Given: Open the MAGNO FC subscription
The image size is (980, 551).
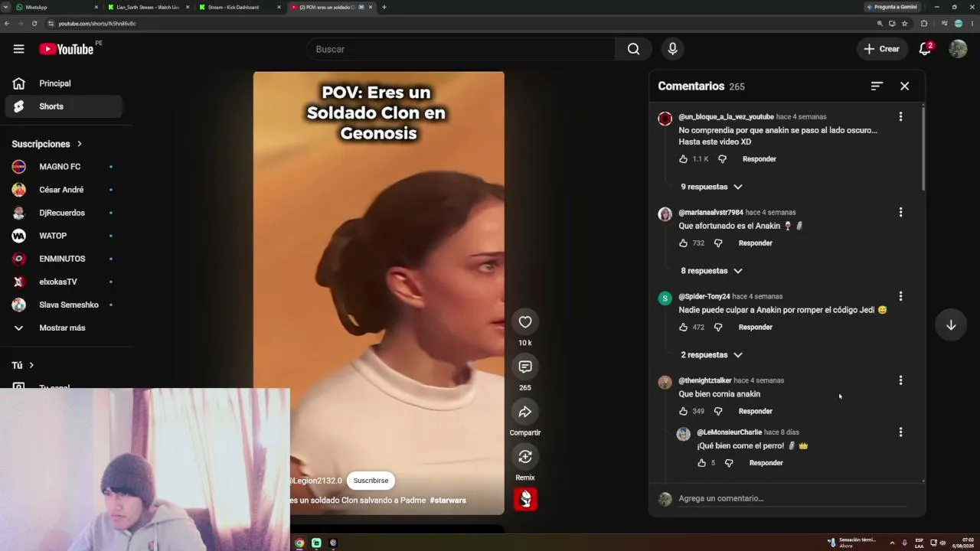Looking at the screenshot, I should (x=64, y=167).
